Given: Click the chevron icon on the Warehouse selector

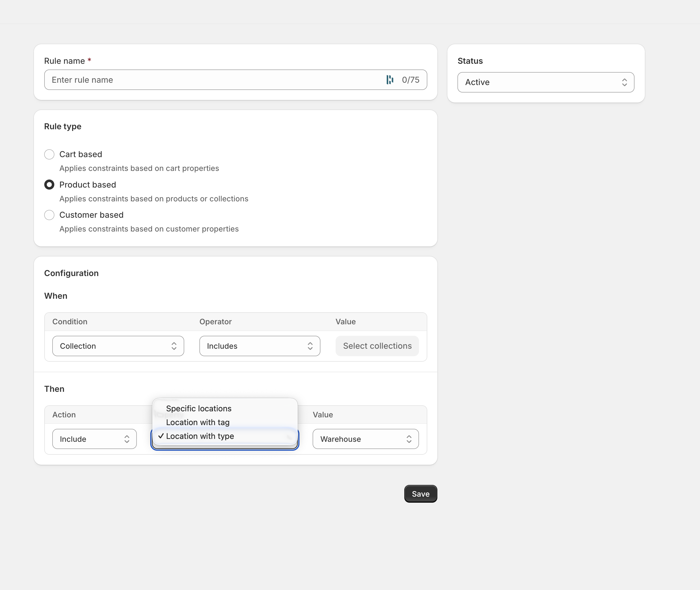Looking at the screenshot, I should pos(409,439).
